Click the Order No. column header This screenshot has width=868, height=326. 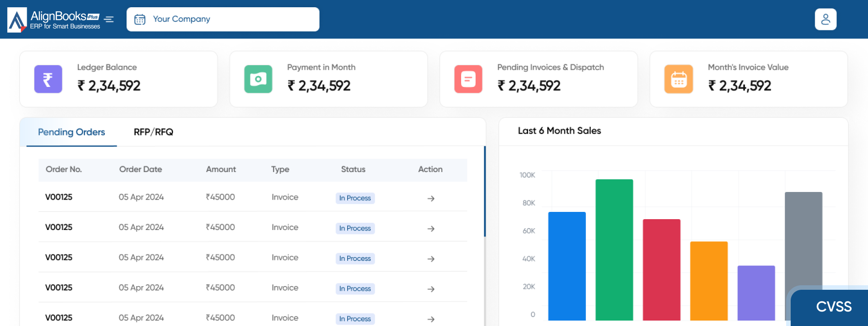(x=64, y=169)
